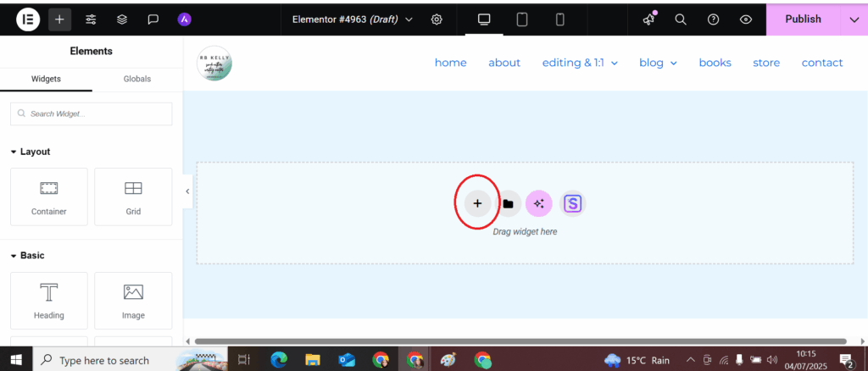This screenshot has width=868, height=371.
Task: Open the Elementor #4963 document dropdown
Action: coord(353,19)
